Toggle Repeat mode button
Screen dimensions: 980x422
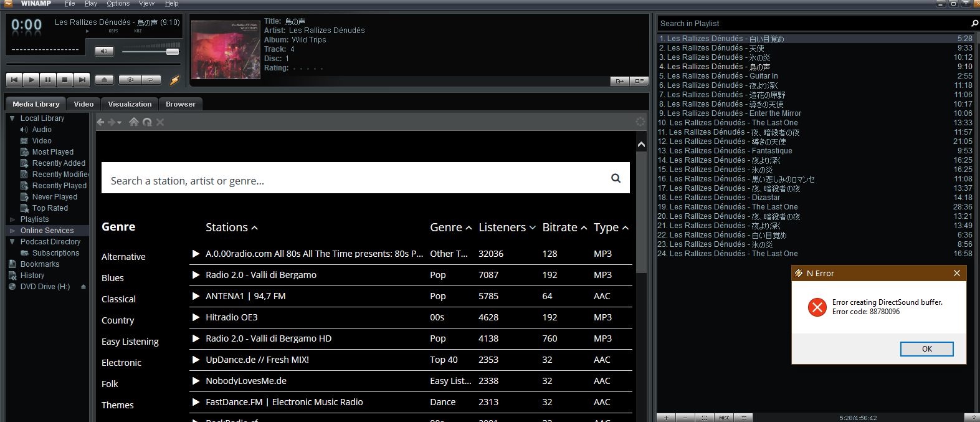click(151, 80)
